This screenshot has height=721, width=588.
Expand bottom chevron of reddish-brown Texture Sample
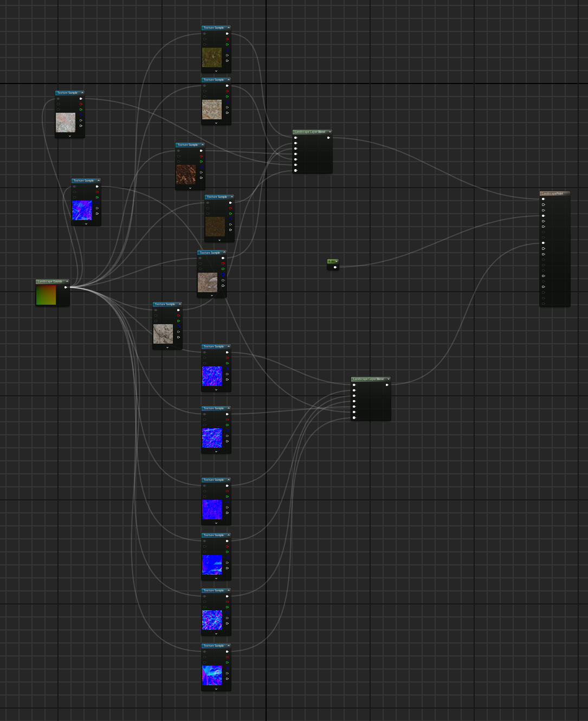[x=190, y=188]
